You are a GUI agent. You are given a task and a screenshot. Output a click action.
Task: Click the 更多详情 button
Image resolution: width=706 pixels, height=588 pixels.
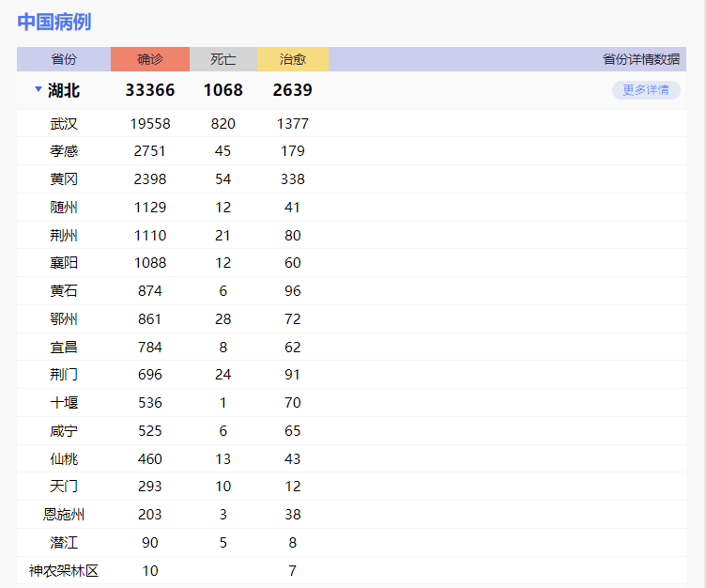(x=646, y=90)
